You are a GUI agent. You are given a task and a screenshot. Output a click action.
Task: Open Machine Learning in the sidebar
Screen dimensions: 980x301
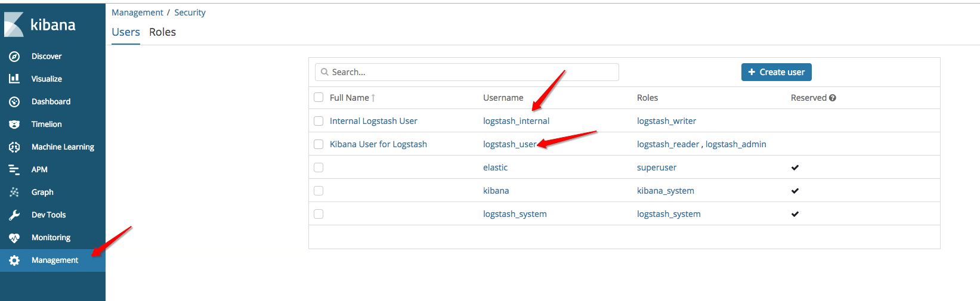point(52,147)
